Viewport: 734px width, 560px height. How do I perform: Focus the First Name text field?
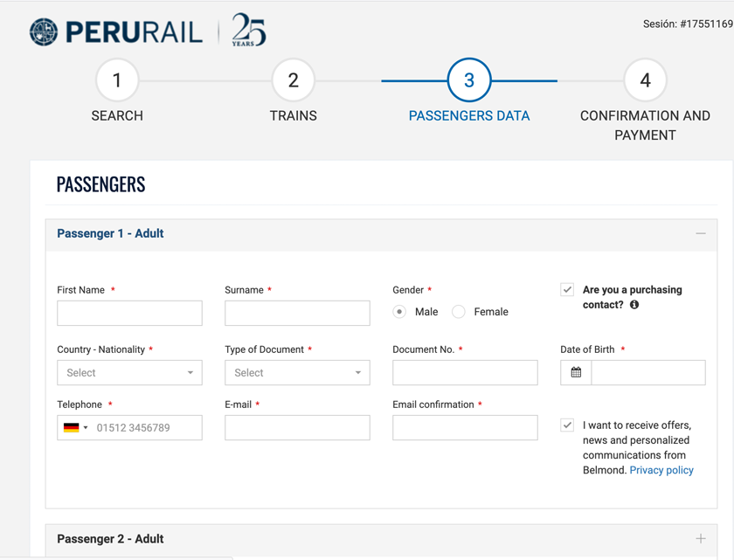click(129, 313)
